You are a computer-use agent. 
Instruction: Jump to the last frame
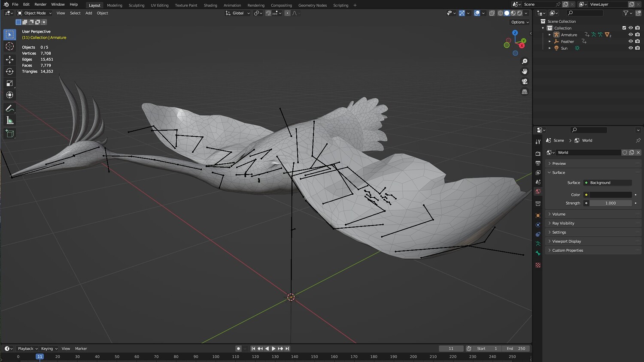coord(287,349)
